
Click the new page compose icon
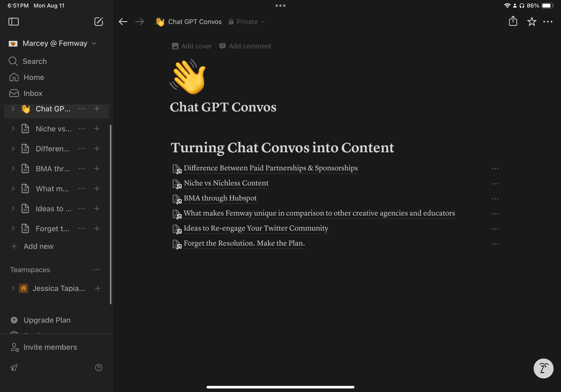click(x=98, y=22)
